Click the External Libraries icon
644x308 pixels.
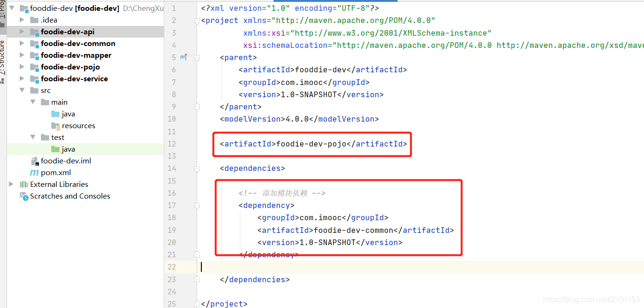pyautogui.click(x=23, y=184)
